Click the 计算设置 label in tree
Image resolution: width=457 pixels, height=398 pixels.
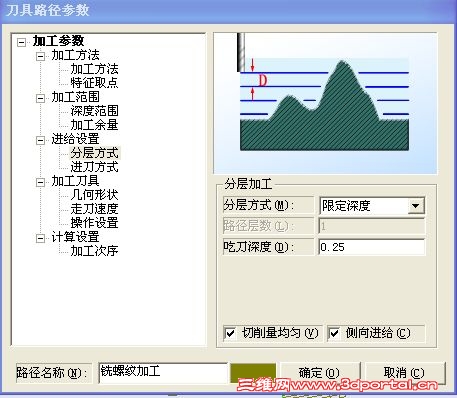click(x=75, y=237)
